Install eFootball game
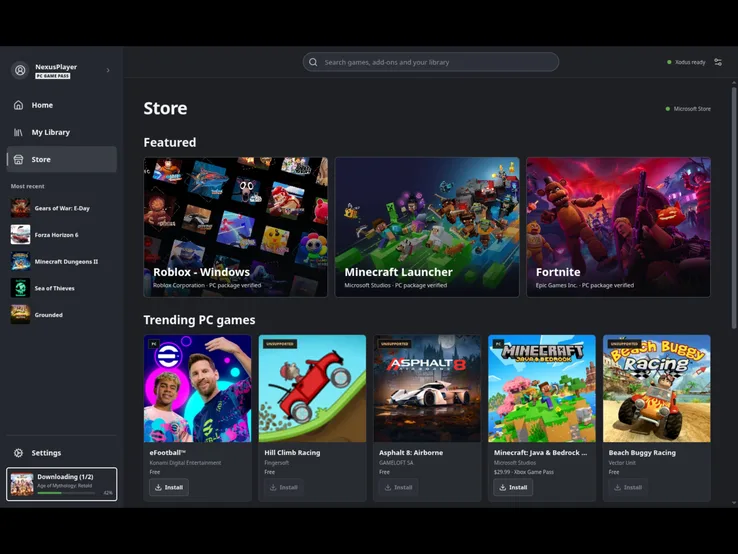 click(x=169, y=487)
